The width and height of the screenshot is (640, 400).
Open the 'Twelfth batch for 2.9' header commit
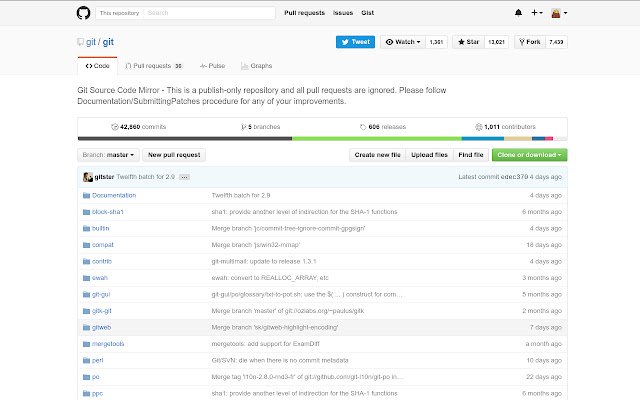click(145, 177)
